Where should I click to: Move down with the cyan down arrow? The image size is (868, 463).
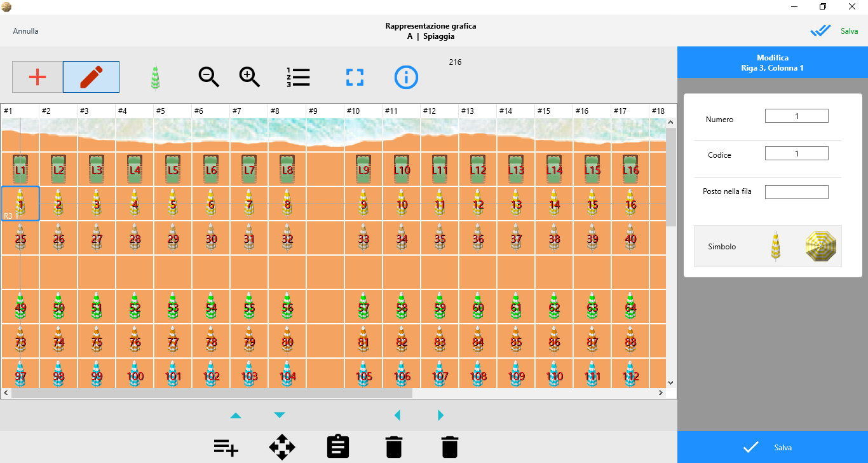tap(279, 415)
